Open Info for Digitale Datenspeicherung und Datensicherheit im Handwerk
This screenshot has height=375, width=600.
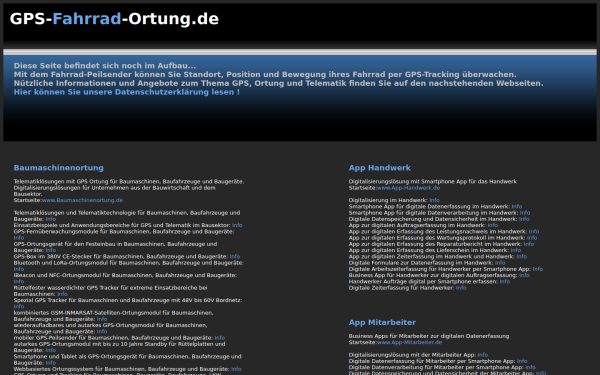524,219
